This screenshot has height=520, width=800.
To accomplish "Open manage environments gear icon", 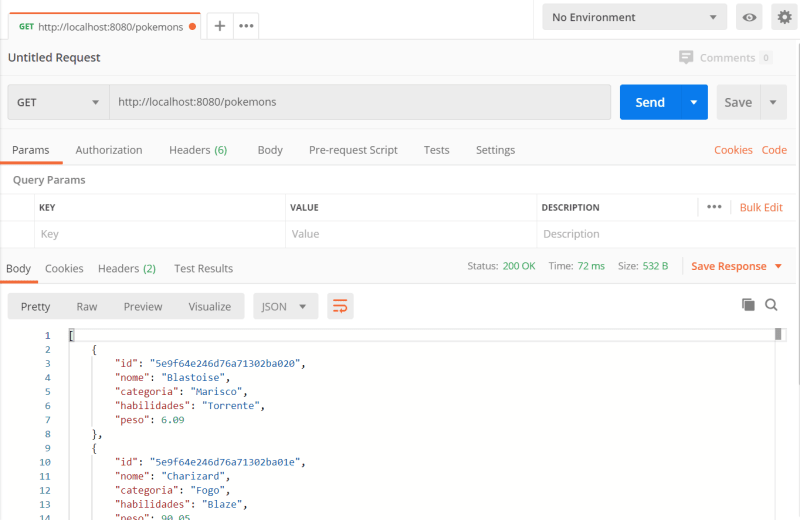I will tap(783, 17).
